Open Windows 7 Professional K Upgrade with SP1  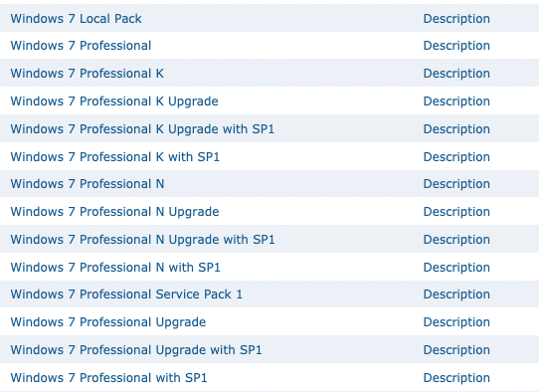(142, 129)
